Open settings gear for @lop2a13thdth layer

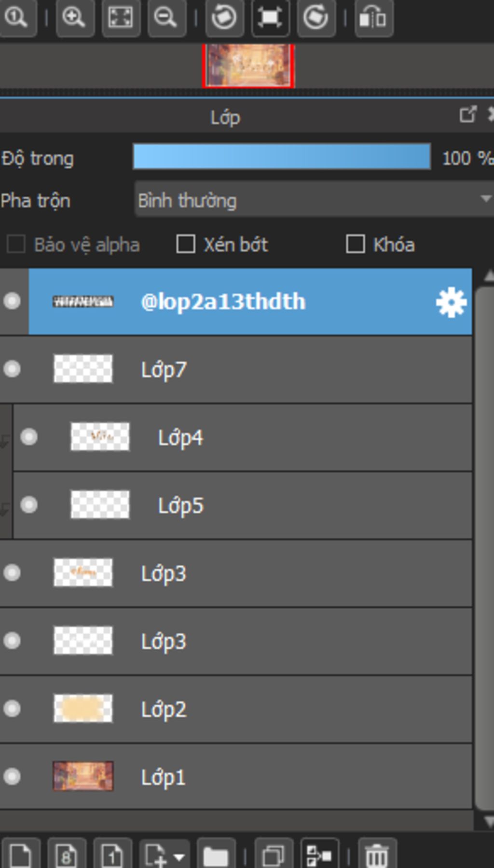[451, 303]
